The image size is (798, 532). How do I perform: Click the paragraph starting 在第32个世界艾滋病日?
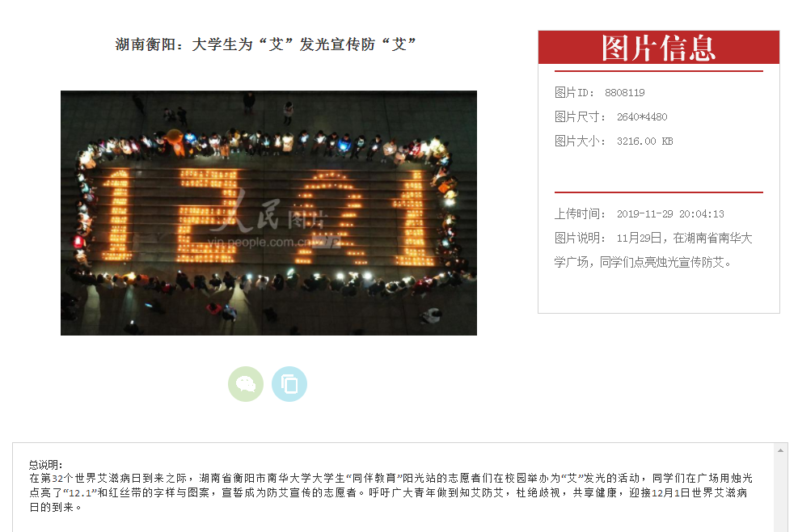coord(391,493)
